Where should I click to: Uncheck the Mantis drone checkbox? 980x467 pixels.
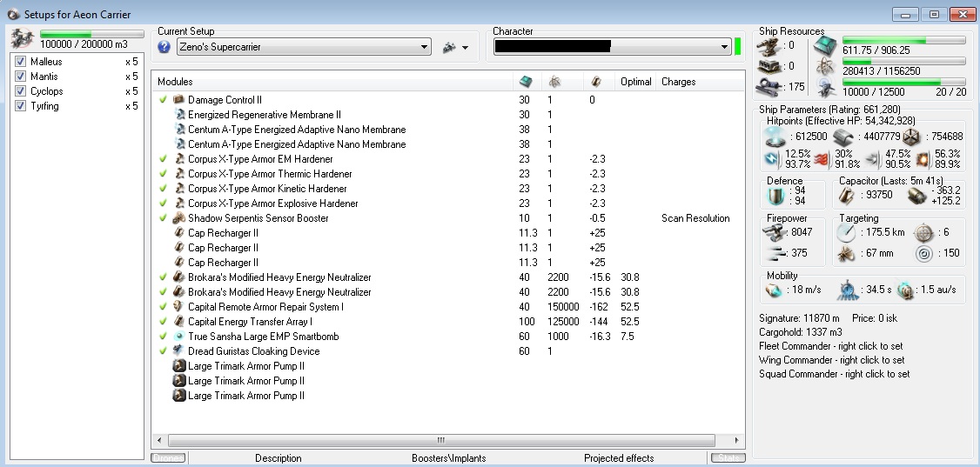pyautogui.click(x=20, y=77)
